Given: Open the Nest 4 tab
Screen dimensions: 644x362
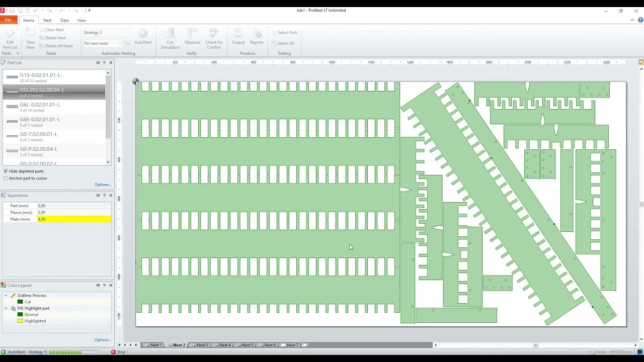Looking at the screenshot, I should pyautogui.click(x=222, y=345).
